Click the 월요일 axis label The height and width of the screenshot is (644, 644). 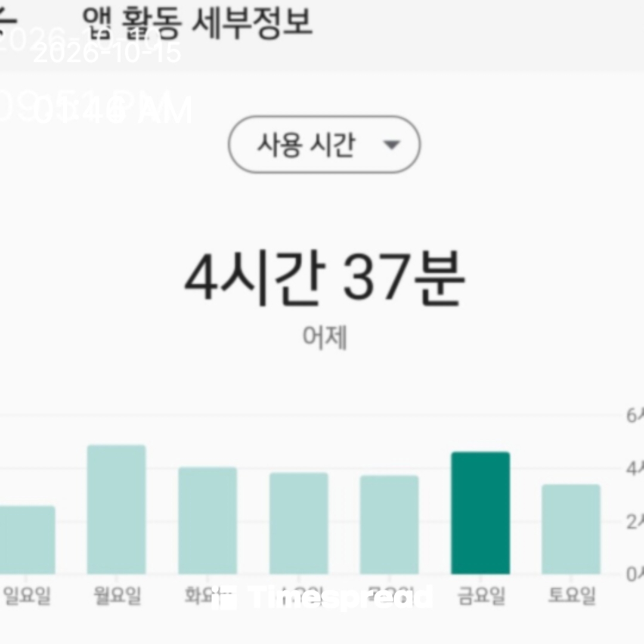[117, 595]
